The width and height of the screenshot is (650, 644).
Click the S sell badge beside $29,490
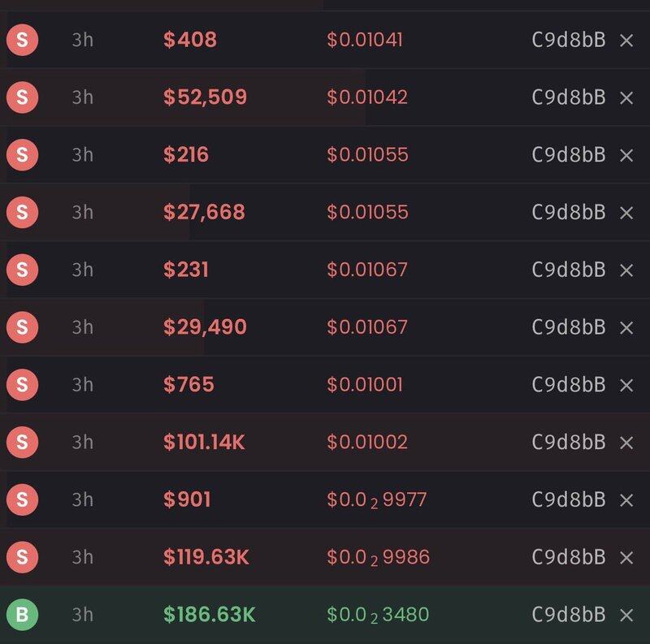coord(22,327)
